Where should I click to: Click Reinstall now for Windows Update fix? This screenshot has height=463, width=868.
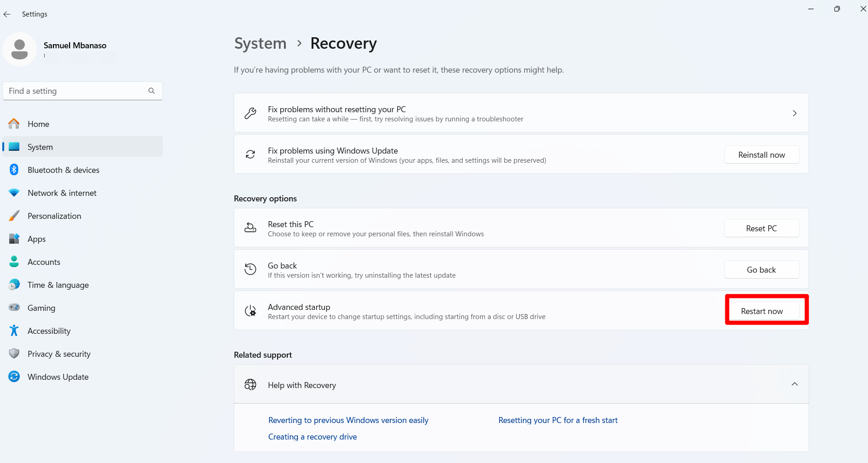pyautogui.click(x=761, y=154)
